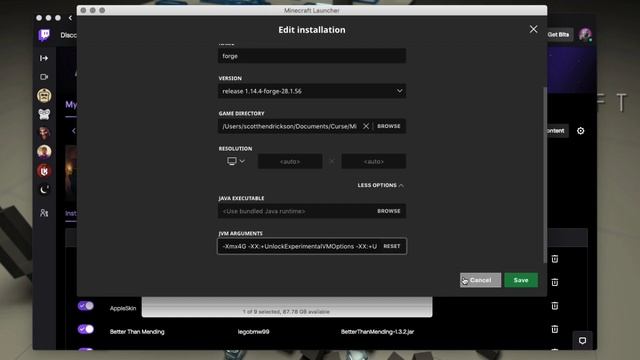This screenshot has width=640, height=360.
Task: Select the moon icon in the sidebar
Action: click(44, 190)
